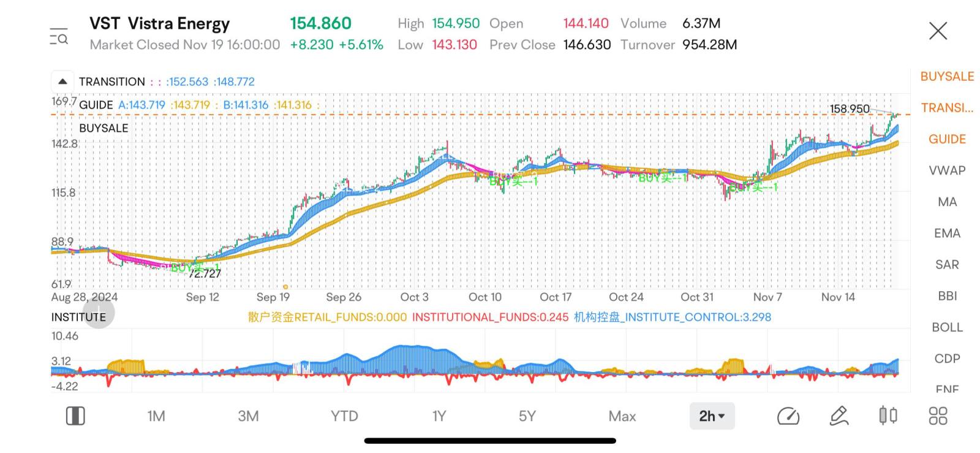This screenshot has height=453, width=980.
Task: Tap the BUYSALE legend label on chart
Action: coord(104,128)
